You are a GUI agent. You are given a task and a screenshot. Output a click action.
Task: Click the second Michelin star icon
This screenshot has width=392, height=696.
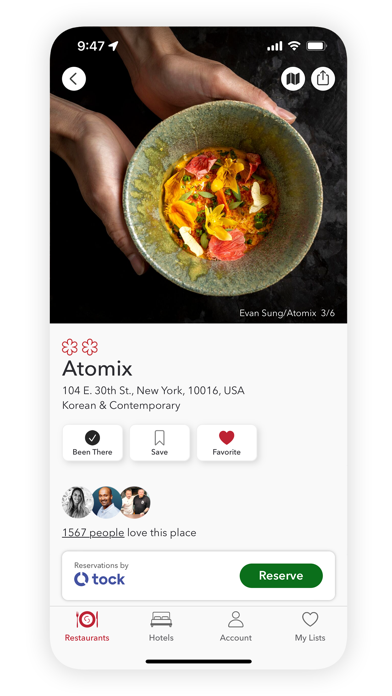click(x=90, y=347)
